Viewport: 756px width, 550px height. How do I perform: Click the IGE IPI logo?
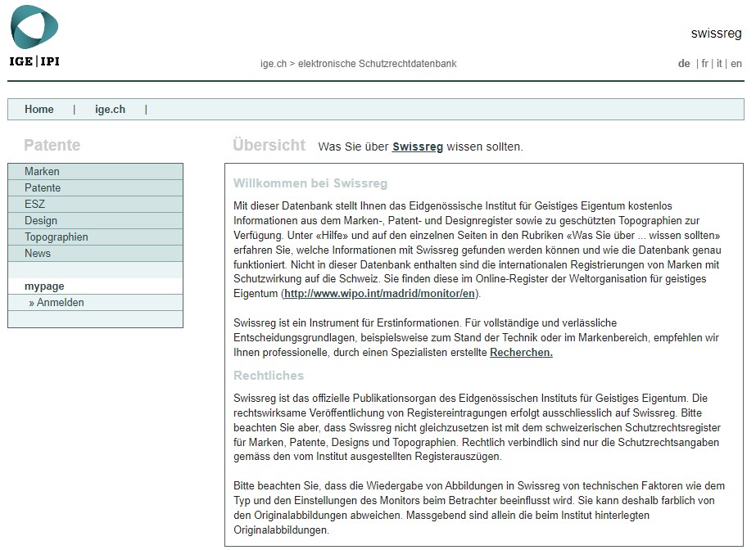(x=34, y=36)
